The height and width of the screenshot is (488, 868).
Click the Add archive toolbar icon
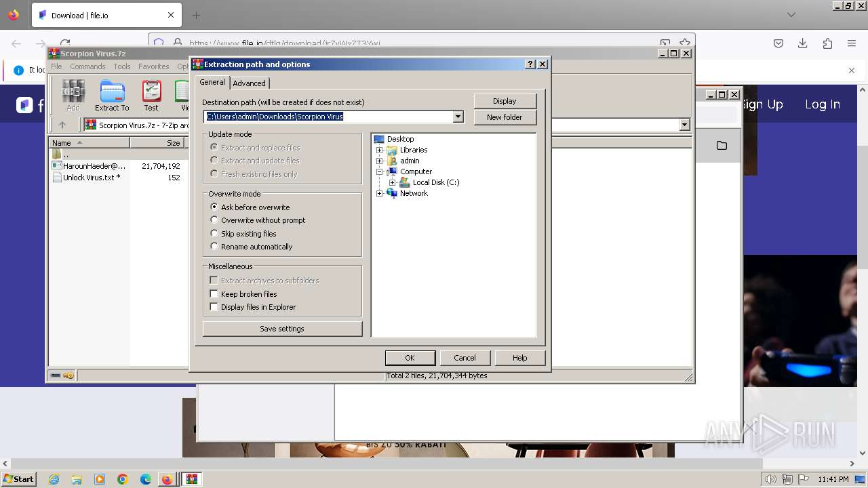tap(73, 96)
